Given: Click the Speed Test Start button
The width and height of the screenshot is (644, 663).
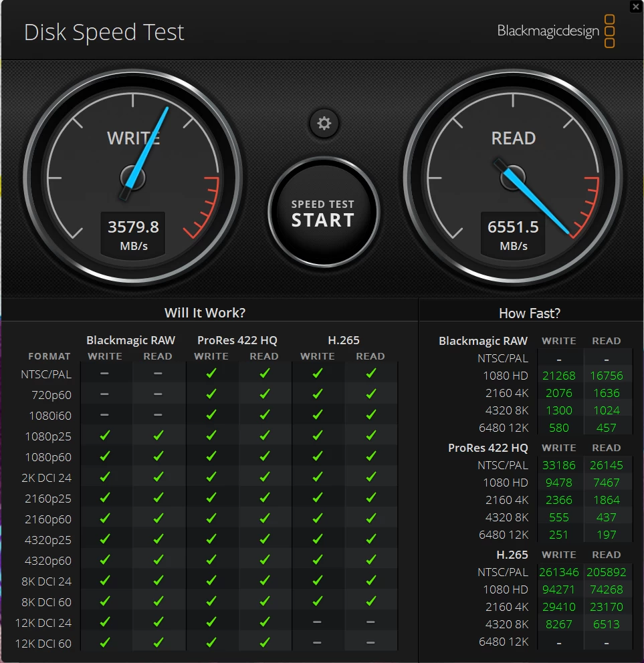Looking at the screenshot, I should [x=324, y=213].
